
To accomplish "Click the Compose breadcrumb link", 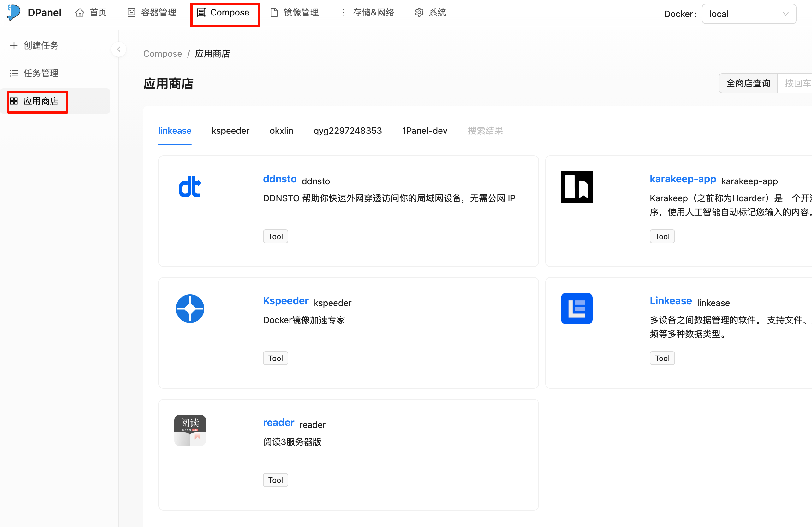I will click(162, 54).
